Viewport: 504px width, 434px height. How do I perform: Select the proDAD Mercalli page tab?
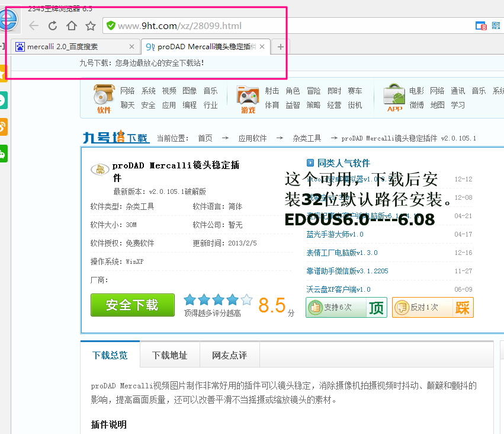[x=206, y=47]
